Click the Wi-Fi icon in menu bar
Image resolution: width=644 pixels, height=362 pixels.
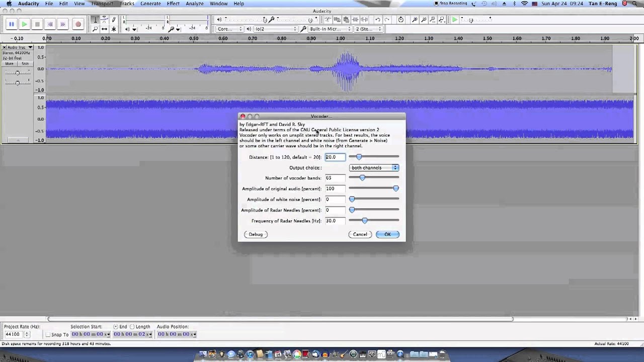coord(525,4)
